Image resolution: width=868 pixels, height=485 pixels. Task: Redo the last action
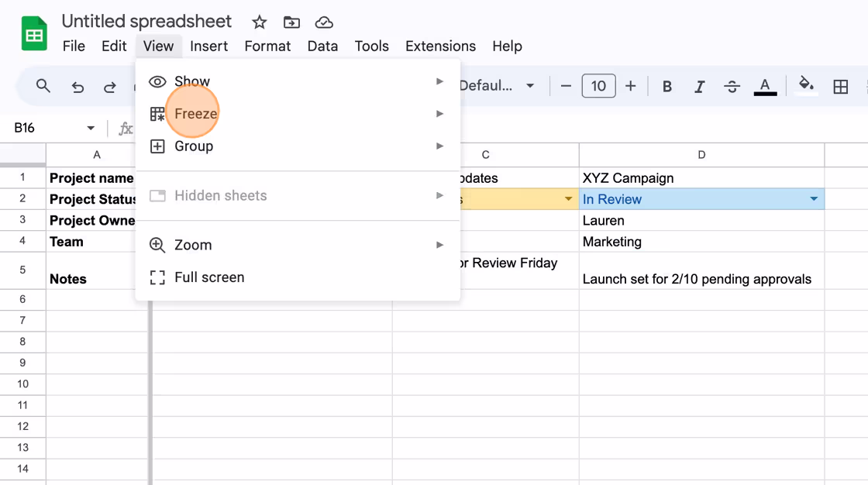click(109, 86)
